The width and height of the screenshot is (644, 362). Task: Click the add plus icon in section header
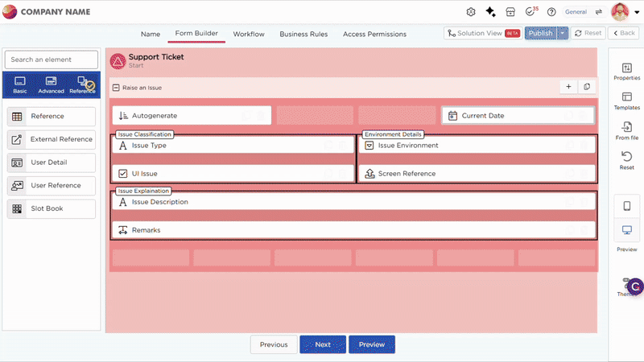[x=568, y=87]
